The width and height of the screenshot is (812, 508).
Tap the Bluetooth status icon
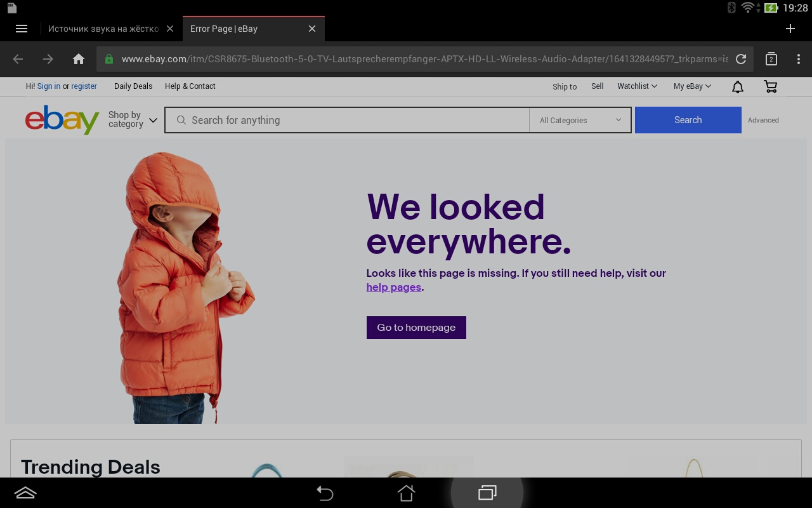point(731,8)
